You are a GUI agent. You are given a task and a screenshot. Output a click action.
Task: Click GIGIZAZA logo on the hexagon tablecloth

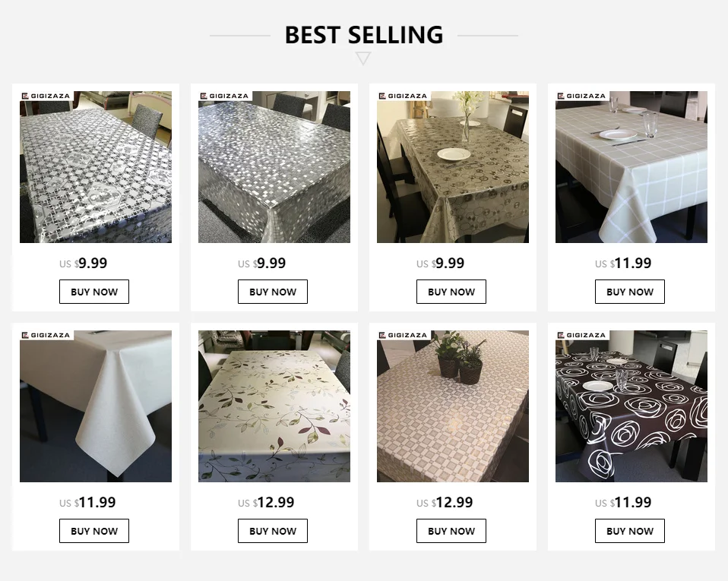click(46, 96)
